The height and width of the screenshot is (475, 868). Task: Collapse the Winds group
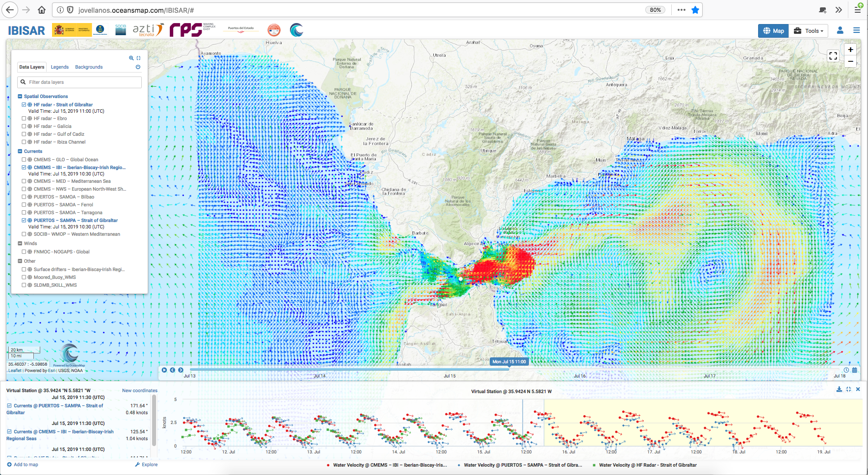point(20,244)
